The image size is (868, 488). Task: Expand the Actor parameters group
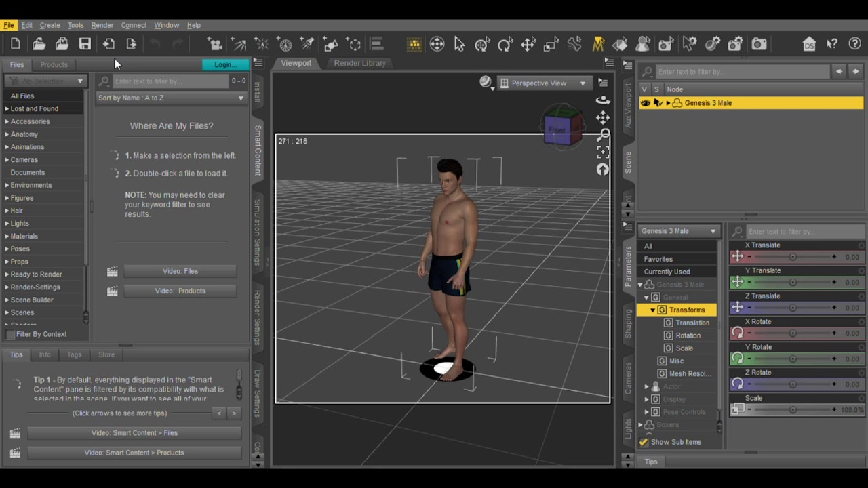(647, 386)
